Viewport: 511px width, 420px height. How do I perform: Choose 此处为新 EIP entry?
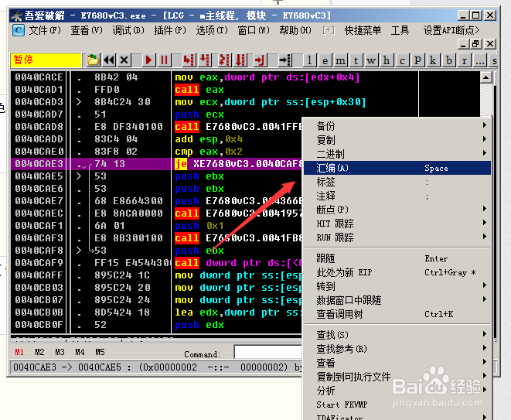coord(397,272)
